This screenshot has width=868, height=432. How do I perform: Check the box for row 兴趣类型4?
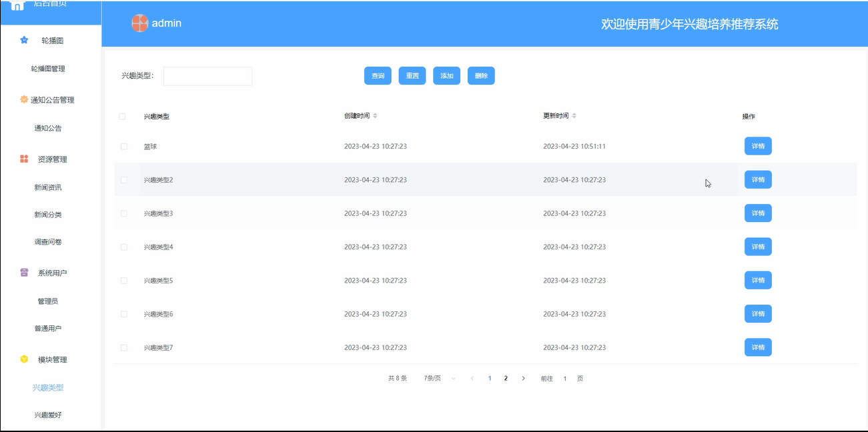coord(124,247)
